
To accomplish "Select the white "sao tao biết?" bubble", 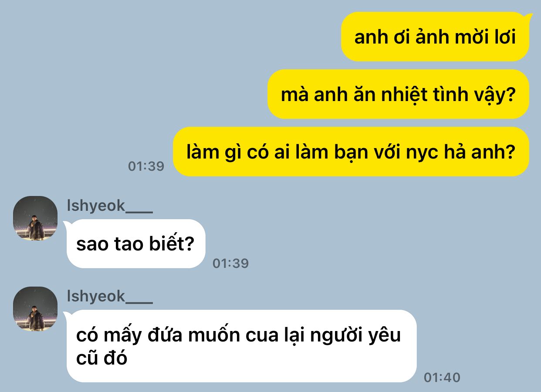I will pos(135,244).
